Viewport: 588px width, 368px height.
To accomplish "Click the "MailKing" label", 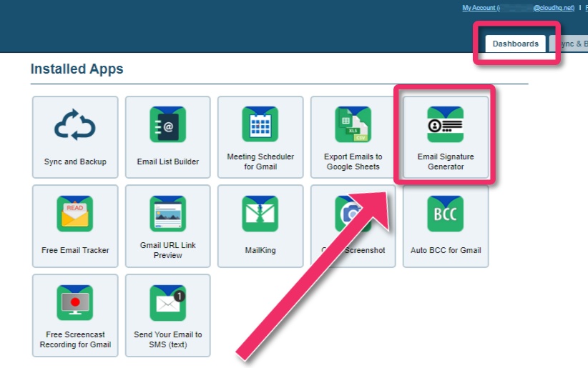I will pyautogui.click(x=260, y=250).
